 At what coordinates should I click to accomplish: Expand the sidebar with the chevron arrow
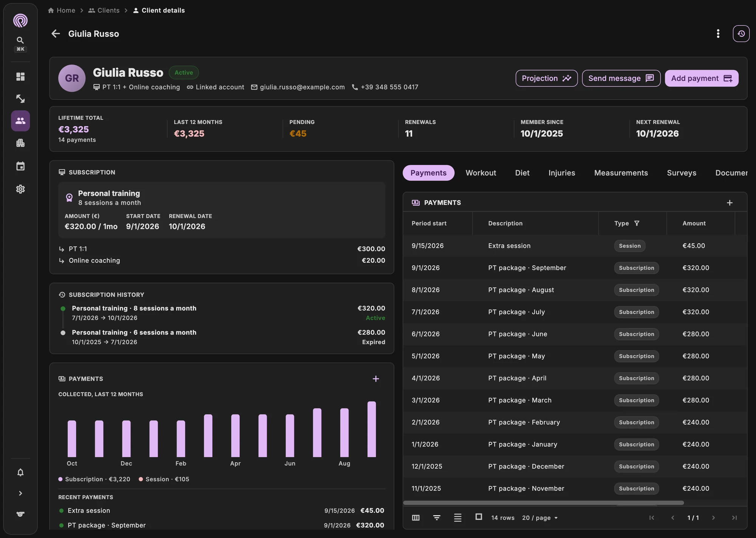click(x=20, y=493)
